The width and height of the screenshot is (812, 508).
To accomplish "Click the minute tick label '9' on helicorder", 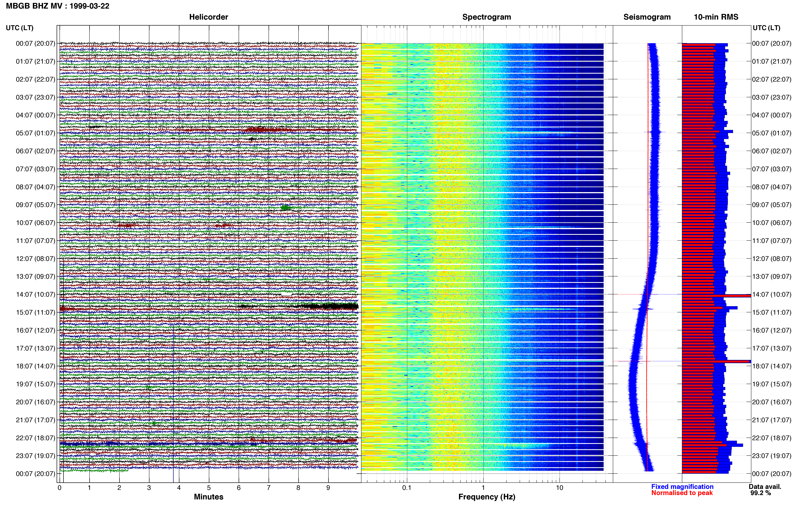I will click(x=328, y=488).
